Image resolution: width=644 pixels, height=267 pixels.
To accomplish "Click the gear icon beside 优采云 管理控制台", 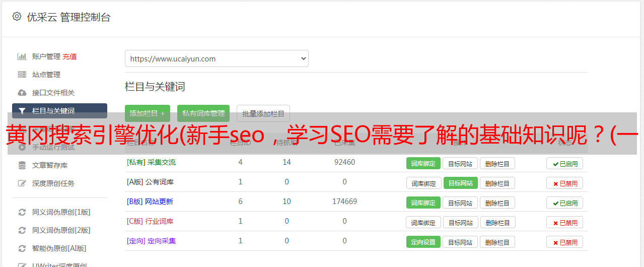I will [17, 17].
